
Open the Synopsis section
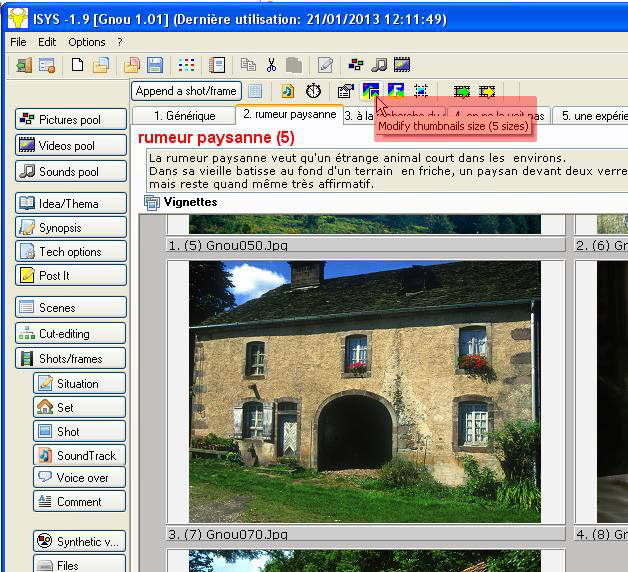pyautogui.click(x=71, y=228)
